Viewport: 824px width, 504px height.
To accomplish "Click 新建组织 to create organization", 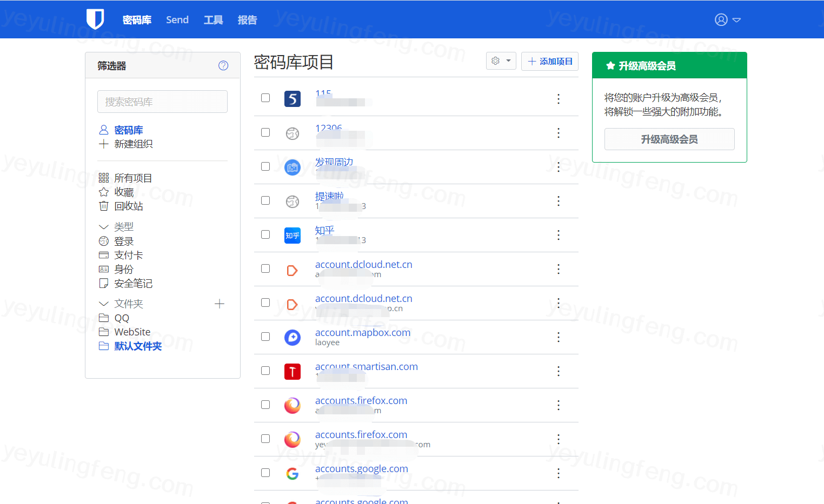I will [134, 144].
